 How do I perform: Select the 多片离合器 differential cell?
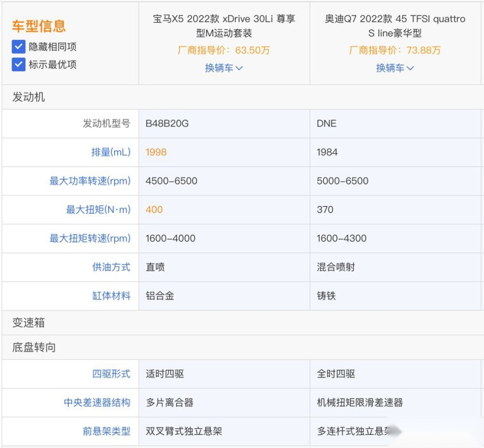[224, 403]
